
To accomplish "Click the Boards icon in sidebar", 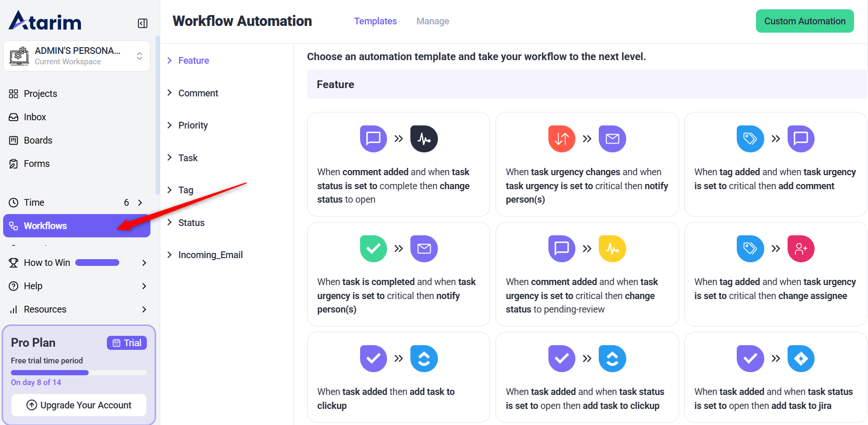I will click(13, 140).
